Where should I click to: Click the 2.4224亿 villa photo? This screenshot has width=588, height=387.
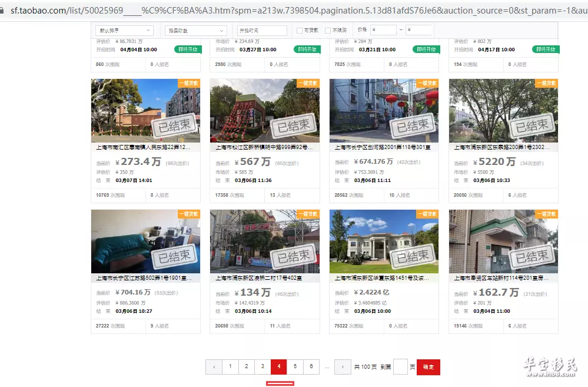pyautogui.click(x=384, y=242)
